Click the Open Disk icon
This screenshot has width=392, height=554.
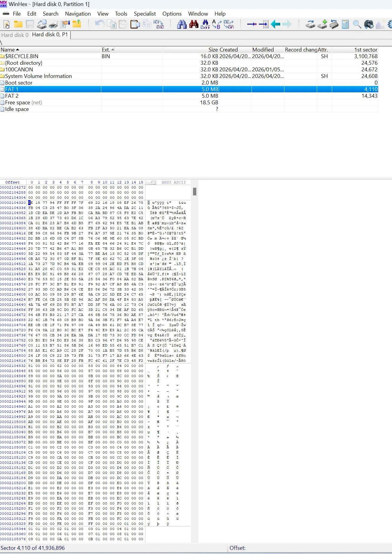click(310, 24)
